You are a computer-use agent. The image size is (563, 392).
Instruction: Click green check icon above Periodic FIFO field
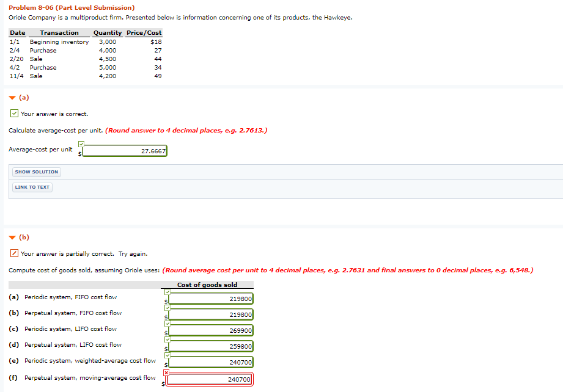(167, 292)
